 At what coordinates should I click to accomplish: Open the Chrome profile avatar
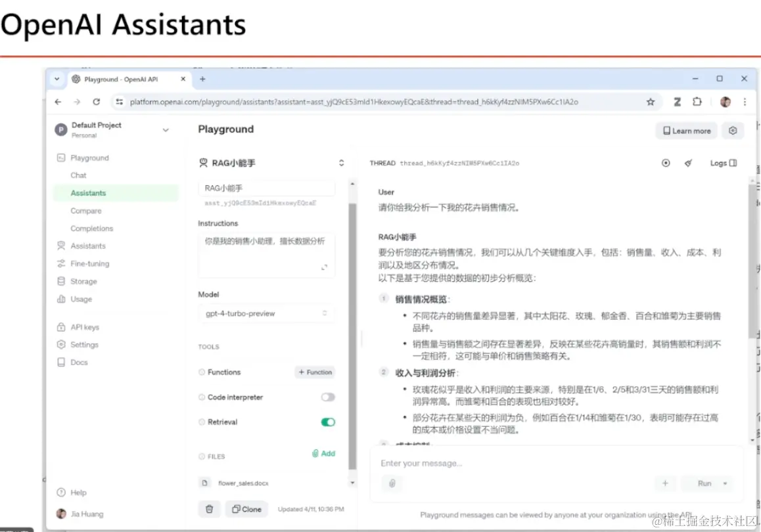point(725,102)
